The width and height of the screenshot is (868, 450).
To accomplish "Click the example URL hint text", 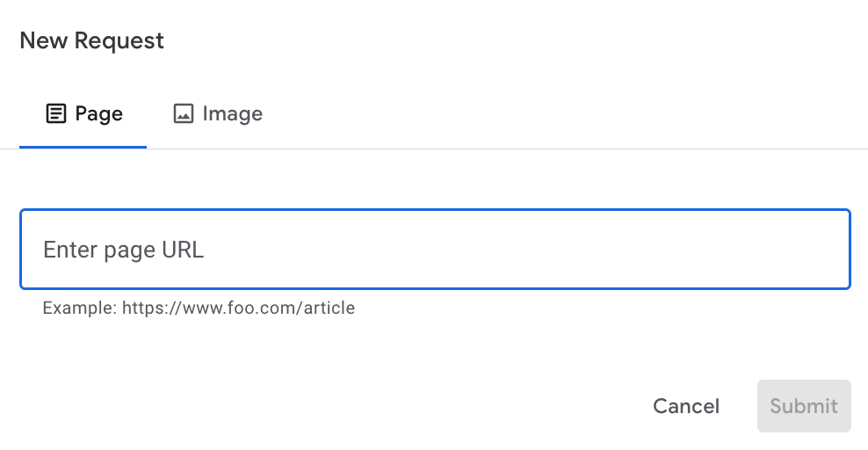I will (x=199, y=308).
